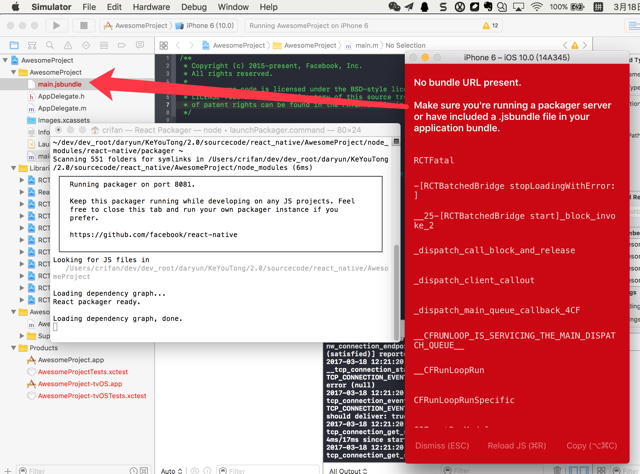Click the jump bar yellow warning icon
Screen dimensions: 640x474
pyautogui.click(x=575, y=45)
